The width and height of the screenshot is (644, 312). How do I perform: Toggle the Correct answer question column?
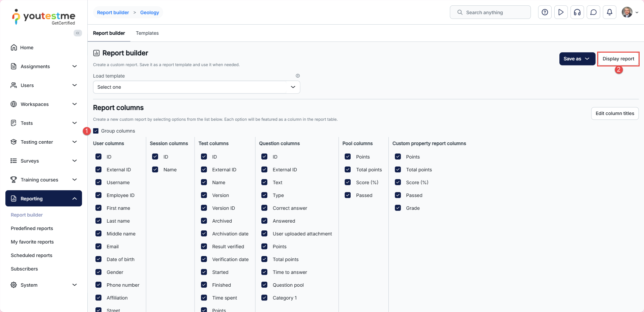click(x=264, y=208)
